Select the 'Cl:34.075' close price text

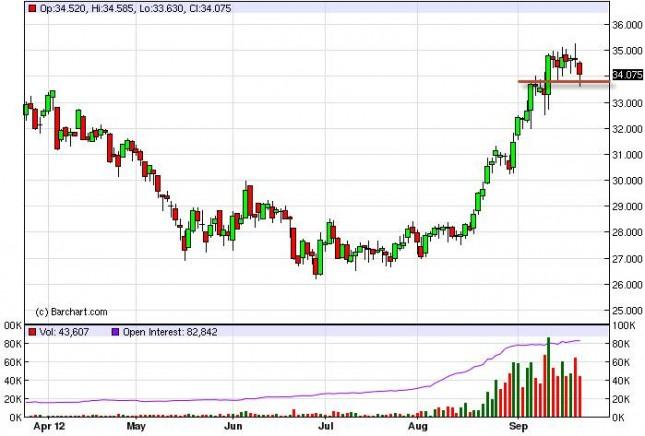point(210,8)
